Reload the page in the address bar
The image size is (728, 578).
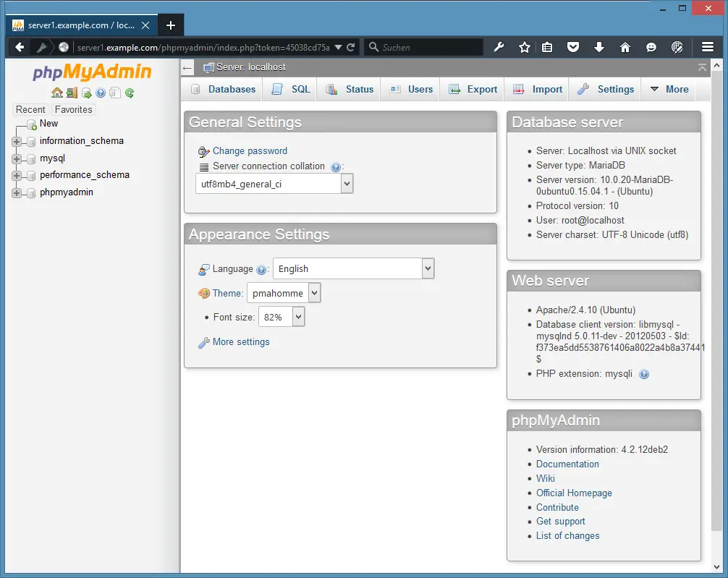pyautogui.click(x=351, y=47)
